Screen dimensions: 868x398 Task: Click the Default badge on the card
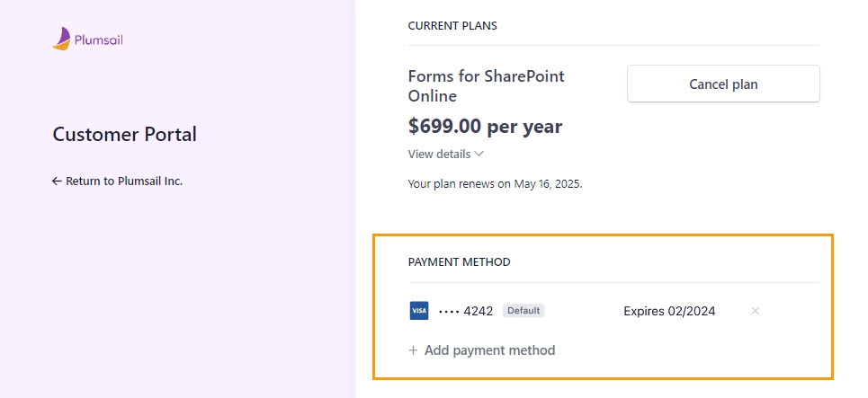pyautogui.click(x=523, y=311)
